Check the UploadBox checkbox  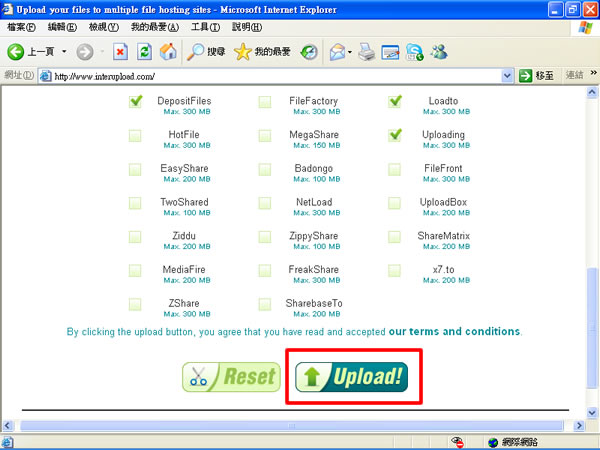tap(395, 203)
